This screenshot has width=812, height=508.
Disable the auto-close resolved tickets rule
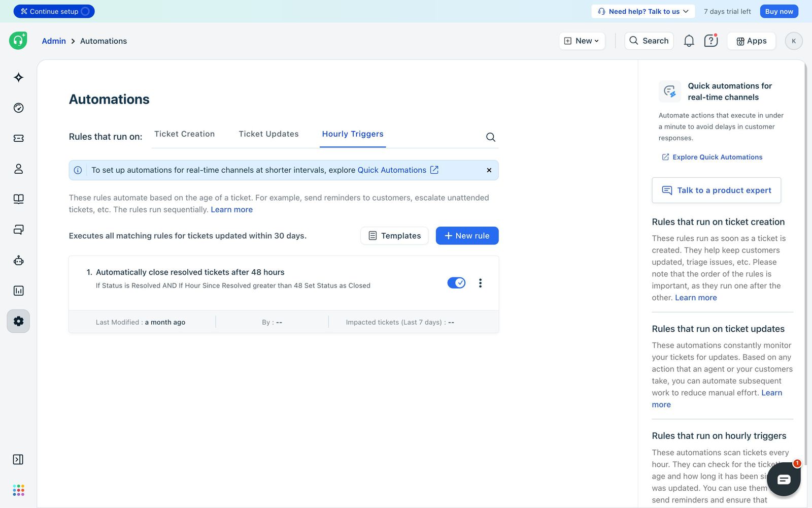point(456,283)
